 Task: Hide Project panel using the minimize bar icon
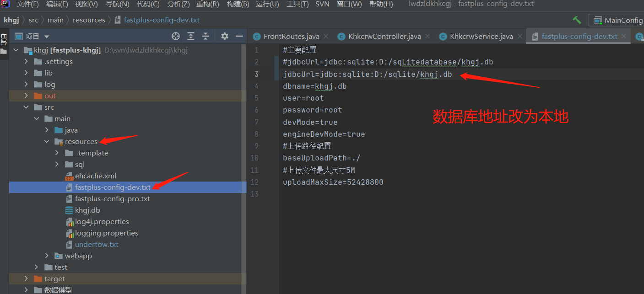click(238, 36)
